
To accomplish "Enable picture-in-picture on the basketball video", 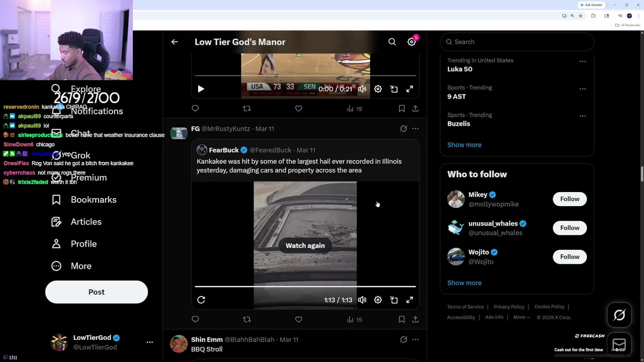I will point(394,89).
